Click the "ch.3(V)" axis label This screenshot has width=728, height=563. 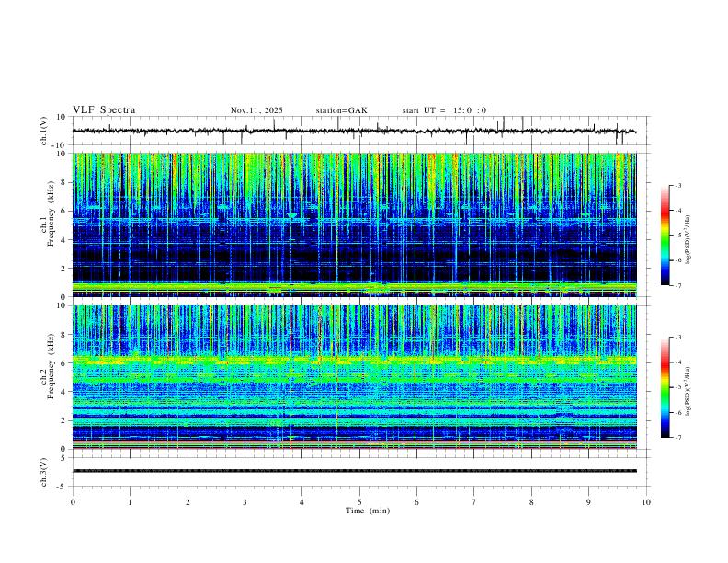coord(44,472)
